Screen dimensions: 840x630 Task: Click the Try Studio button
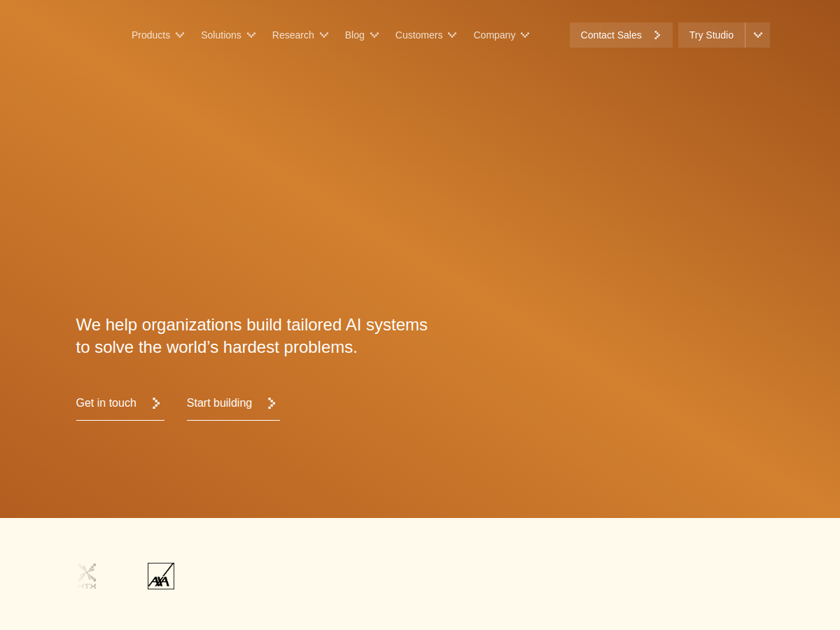(711, 35)
